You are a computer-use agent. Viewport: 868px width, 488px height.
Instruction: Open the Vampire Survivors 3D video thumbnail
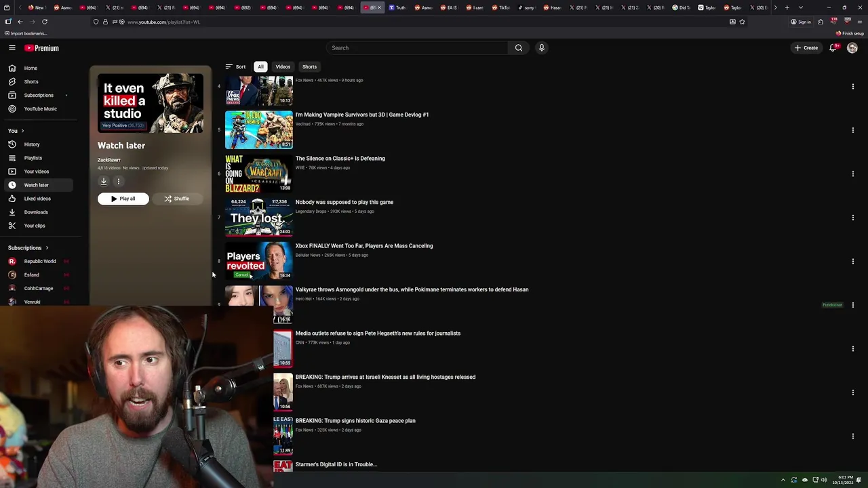click(x=259, y=129)
